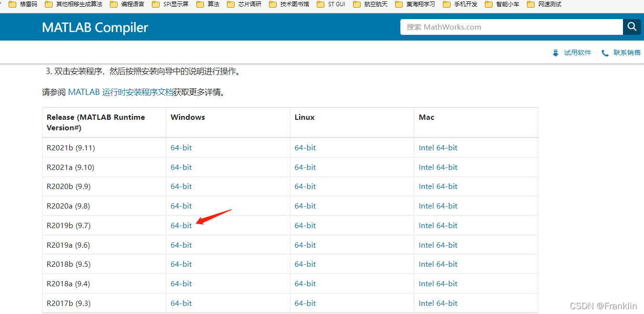Open 算法 bookmark folder icon
The width and height of the screenshot is (644, 314).
pyautogui.click(x=200, y=4)
